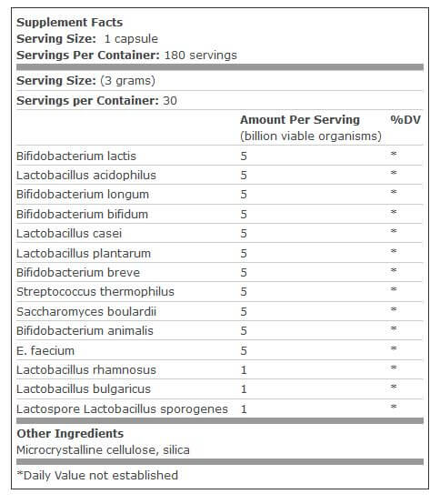
Task: Click the Lactobacillus acidophilus text
Action: [86, 176]
